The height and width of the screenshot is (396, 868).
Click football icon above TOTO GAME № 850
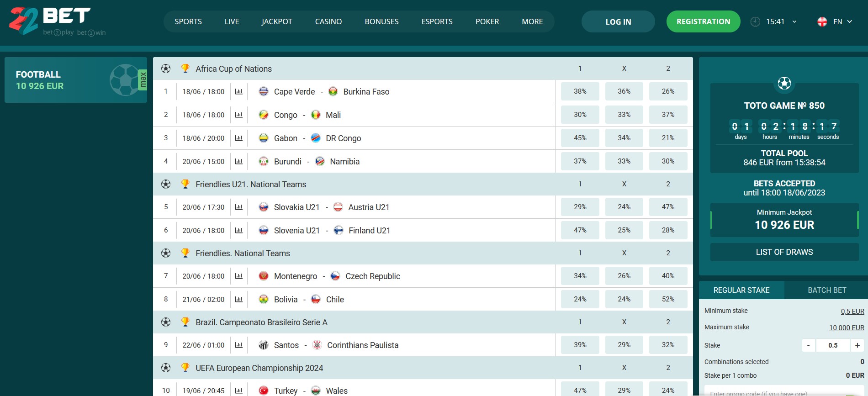point(784,83)
